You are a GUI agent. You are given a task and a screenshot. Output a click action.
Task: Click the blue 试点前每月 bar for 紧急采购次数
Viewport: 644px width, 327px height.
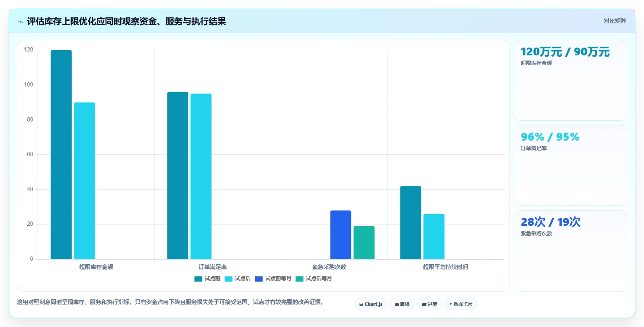pos(341,235)
